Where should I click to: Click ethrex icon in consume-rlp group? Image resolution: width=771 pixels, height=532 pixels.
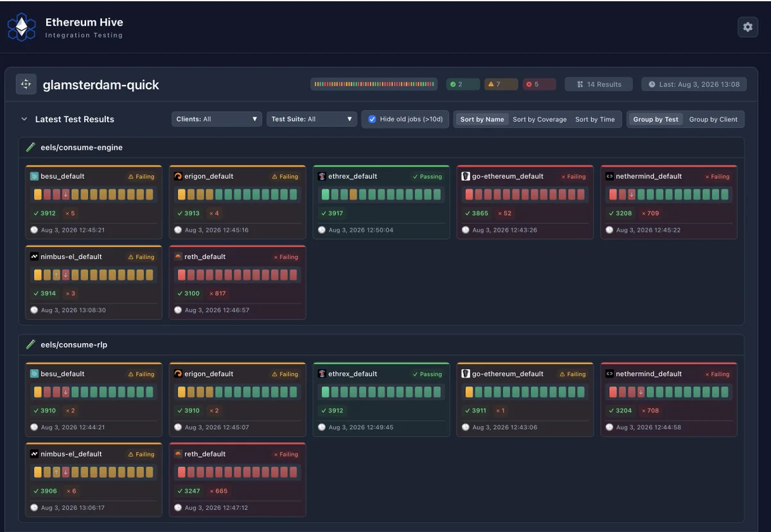pyautogui.click(x=322, y=373)
